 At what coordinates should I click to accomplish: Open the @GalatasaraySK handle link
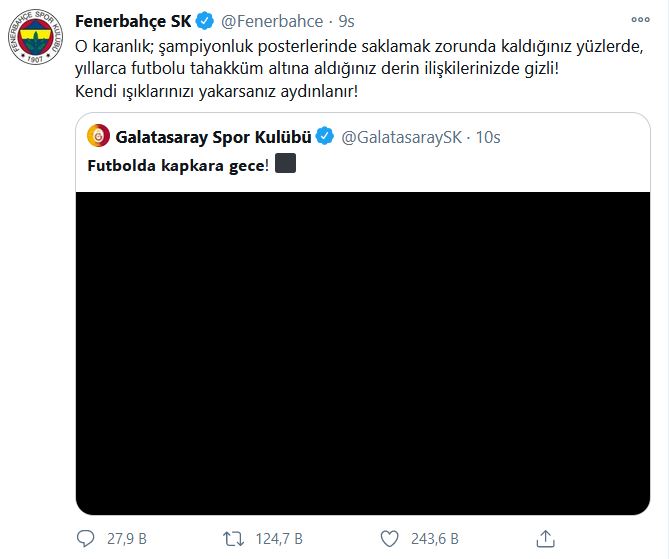pos(401,137)
